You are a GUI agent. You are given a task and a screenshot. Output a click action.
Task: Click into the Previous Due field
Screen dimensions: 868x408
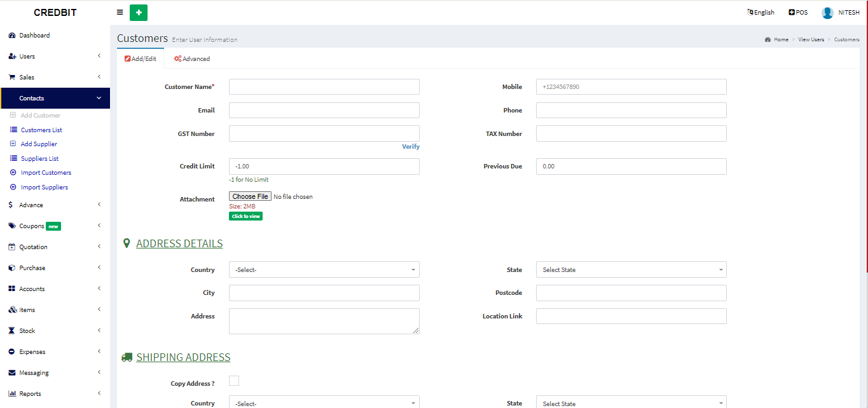coord(631,166)
